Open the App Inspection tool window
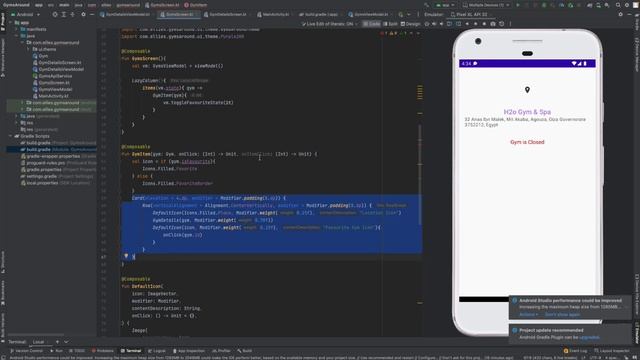Viewport: 640px width, 360px height. click(189, 351)
